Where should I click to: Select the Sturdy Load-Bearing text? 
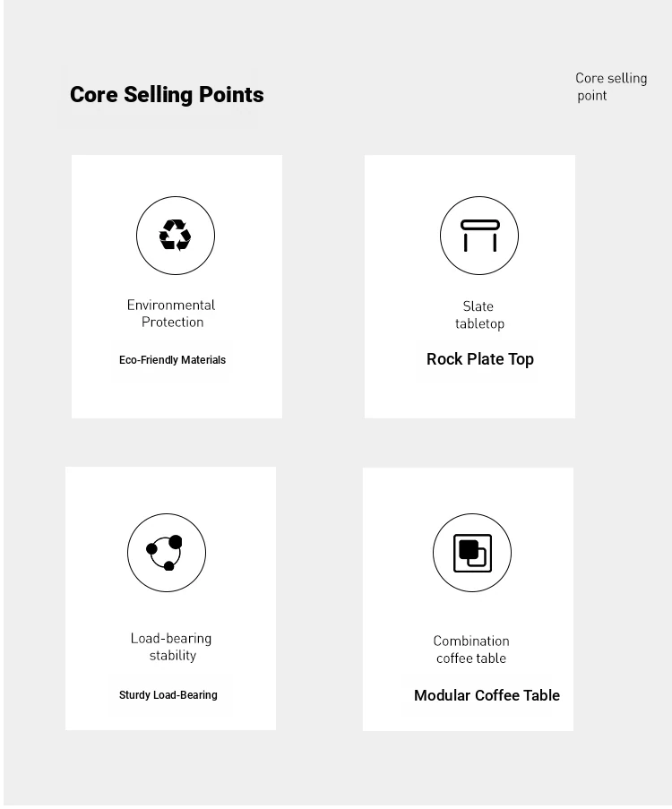tap(168, 695)
